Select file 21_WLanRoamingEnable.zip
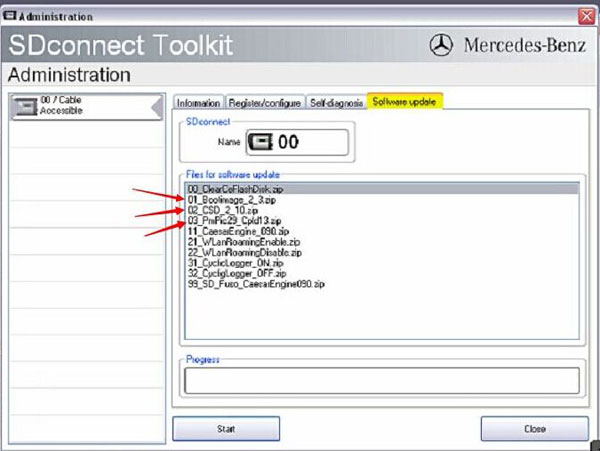 [244, 242]
